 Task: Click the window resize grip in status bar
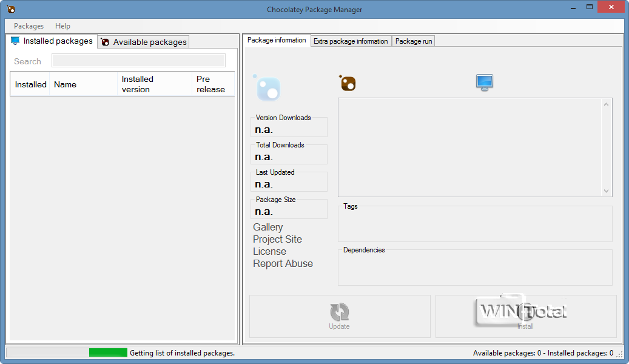tap(620, 354)
